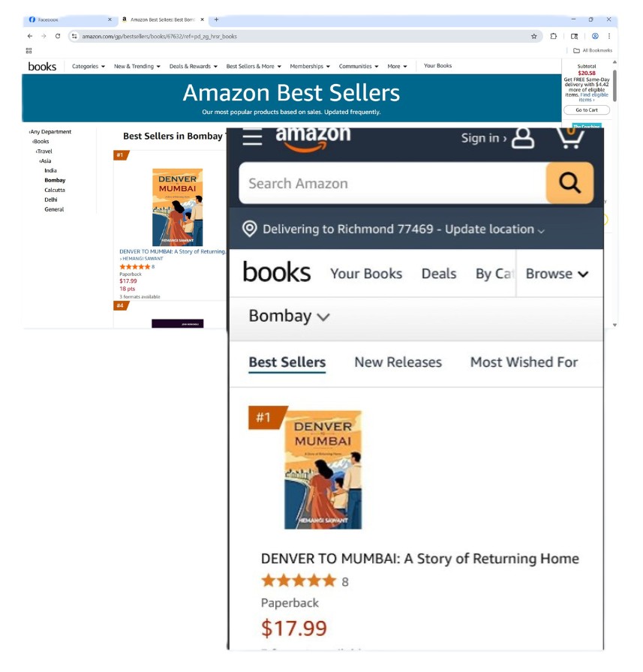Viewport: 643px width, 672px height.
Task: Expand the Bombay category dropdown
Action: (x=290, y=316)
